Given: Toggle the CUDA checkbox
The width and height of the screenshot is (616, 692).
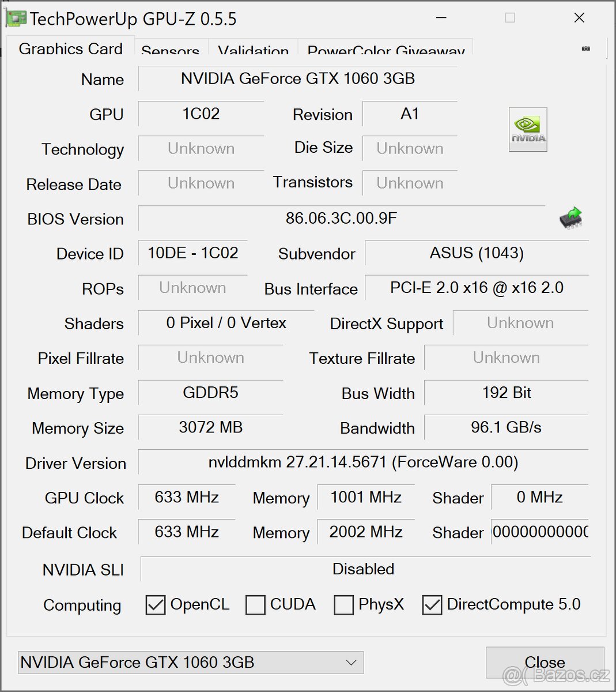Looking at the screenshot, I should click(x=255, y=605).
